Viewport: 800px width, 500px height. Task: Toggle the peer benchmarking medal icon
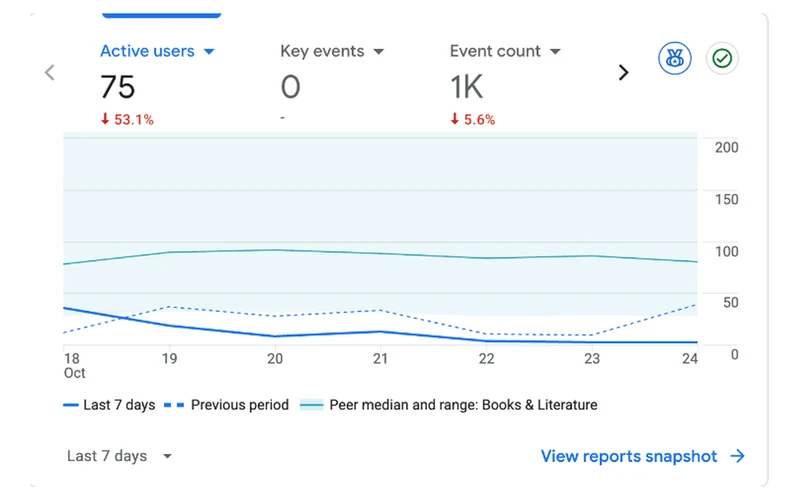click(674, 58)
